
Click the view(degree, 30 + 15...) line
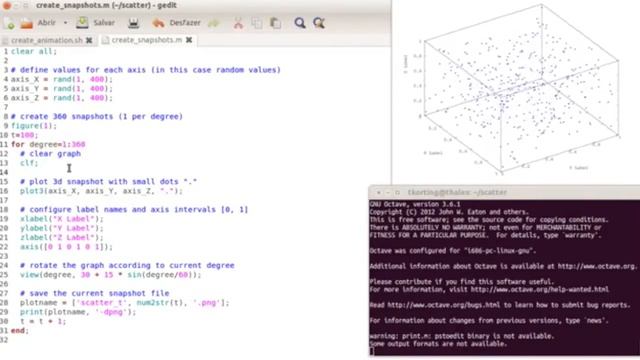[x=111, y=275]
